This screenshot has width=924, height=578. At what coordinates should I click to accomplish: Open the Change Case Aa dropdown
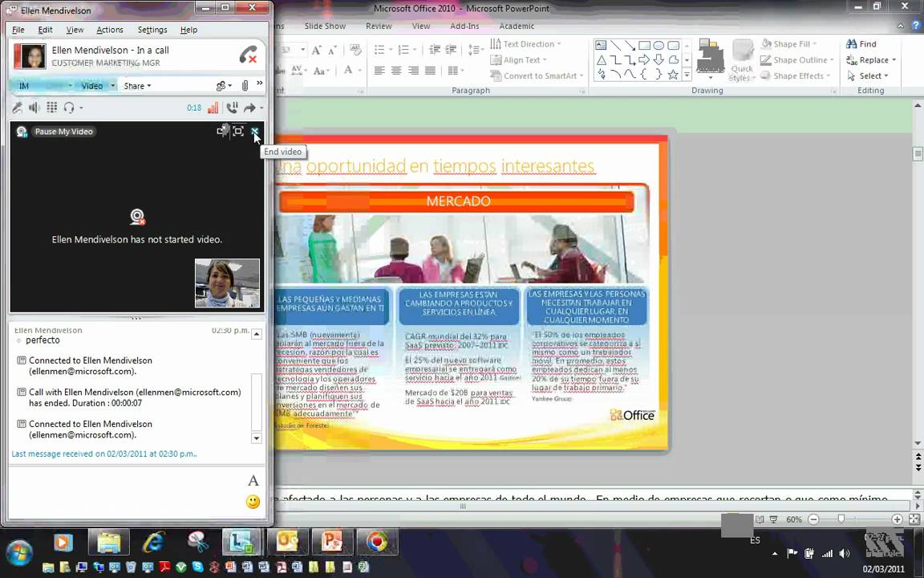(322, 71)
